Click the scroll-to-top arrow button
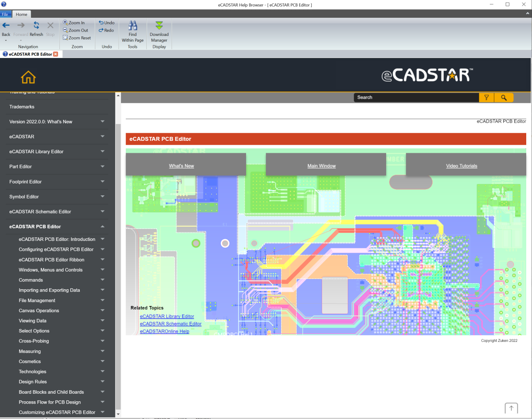Image resolution: width=532 pixels, height=419 pixels. coord(511,408)
